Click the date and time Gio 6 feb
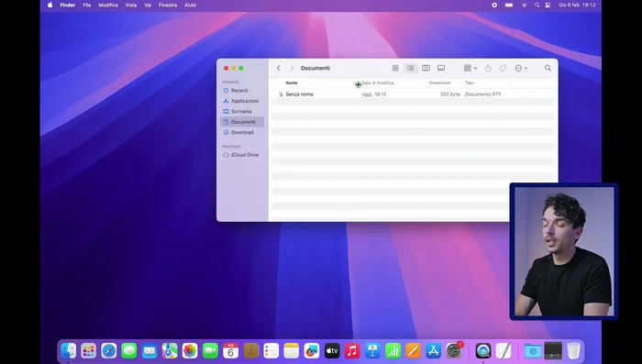This screenshot has height=364, width=642. click(577, 6)
